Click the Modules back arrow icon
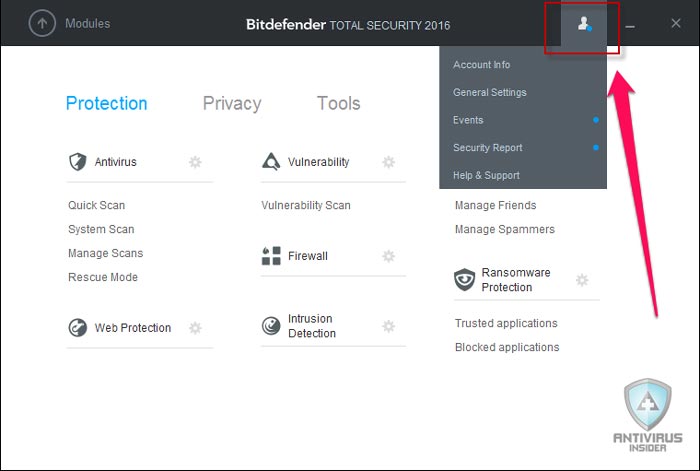Image resolution: width=700 pixels, height=471 pixels. click(x=42, y=23)
